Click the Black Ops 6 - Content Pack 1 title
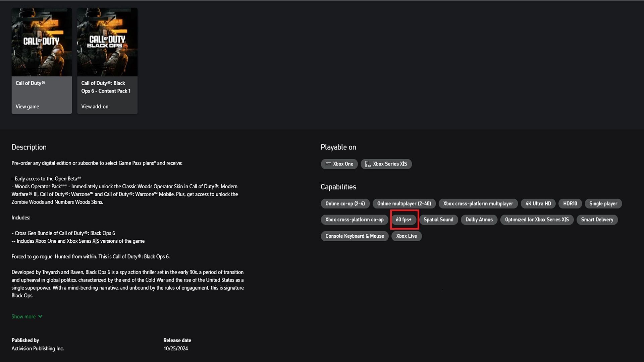644x362 pixels. (106, 87)
